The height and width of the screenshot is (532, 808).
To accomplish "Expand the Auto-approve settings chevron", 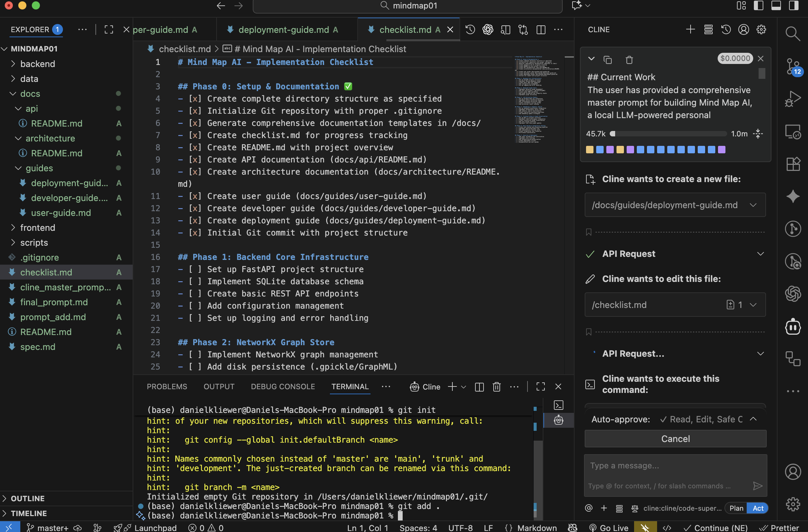I will click(753, 419).
